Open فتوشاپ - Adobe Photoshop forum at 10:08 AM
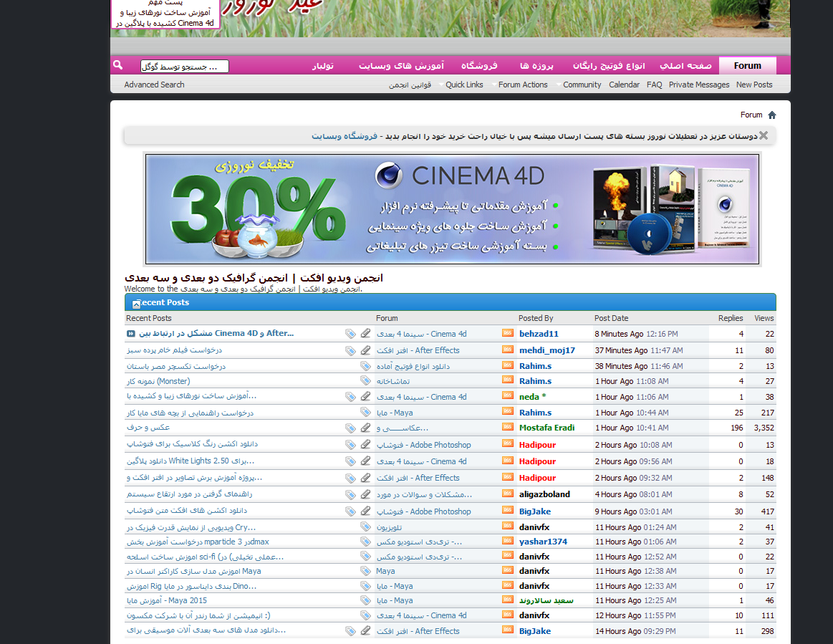 coord(424,445)
